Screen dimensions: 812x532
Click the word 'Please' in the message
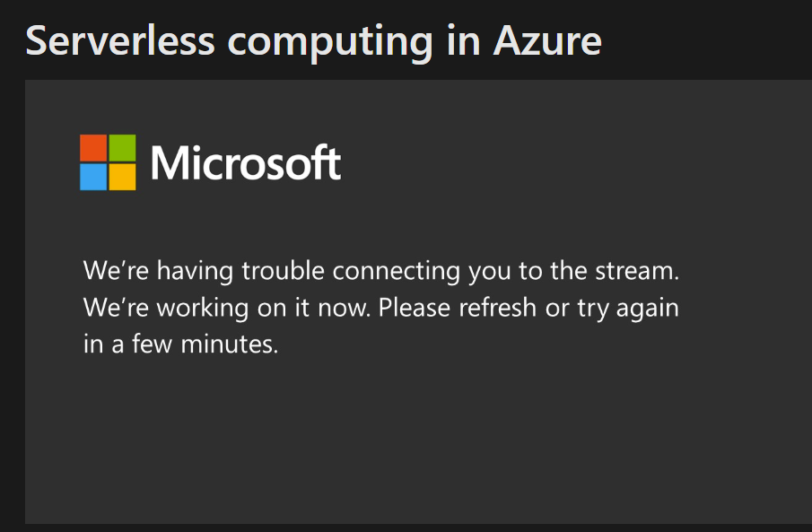[x=414, y=308]
